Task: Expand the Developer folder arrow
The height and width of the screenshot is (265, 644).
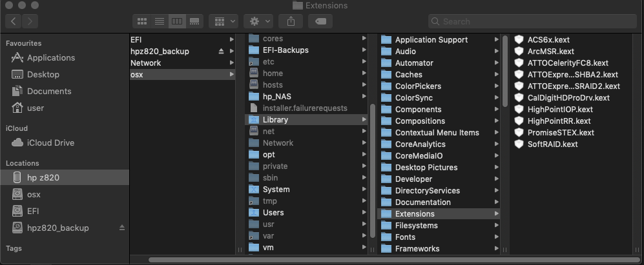Action: pos(496,179)
